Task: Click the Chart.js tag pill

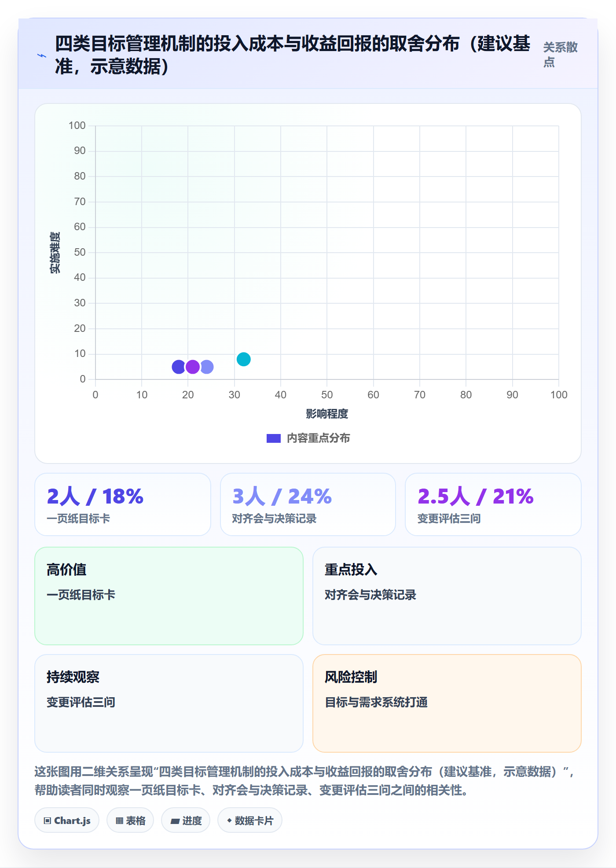Action: [67, 820]
